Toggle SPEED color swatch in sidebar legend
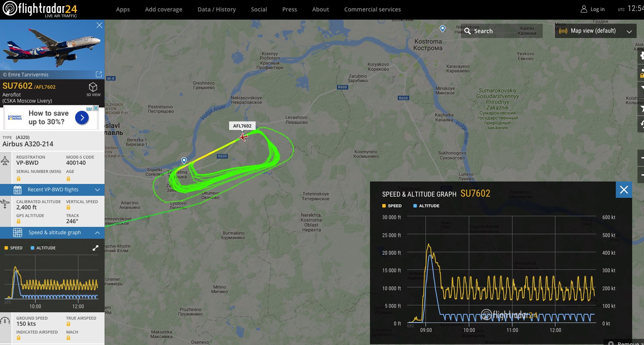The image size is (644, 345). (x=6, y=248)
